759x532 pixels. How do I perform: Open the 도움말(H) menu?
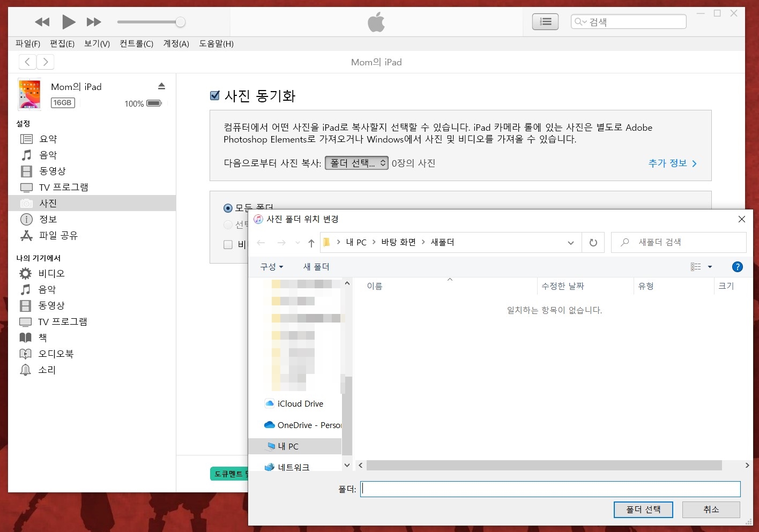(x=217, y=43)
